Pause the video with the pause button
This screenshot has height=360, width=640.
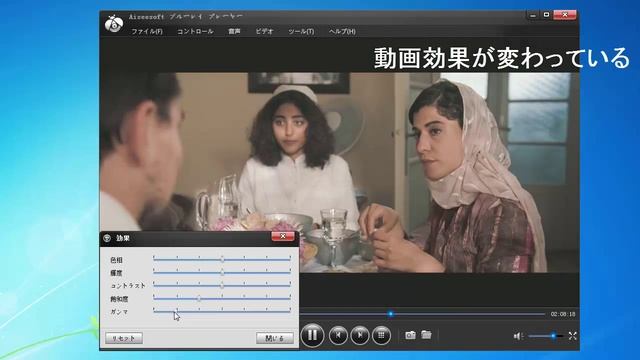click(312, 335)
